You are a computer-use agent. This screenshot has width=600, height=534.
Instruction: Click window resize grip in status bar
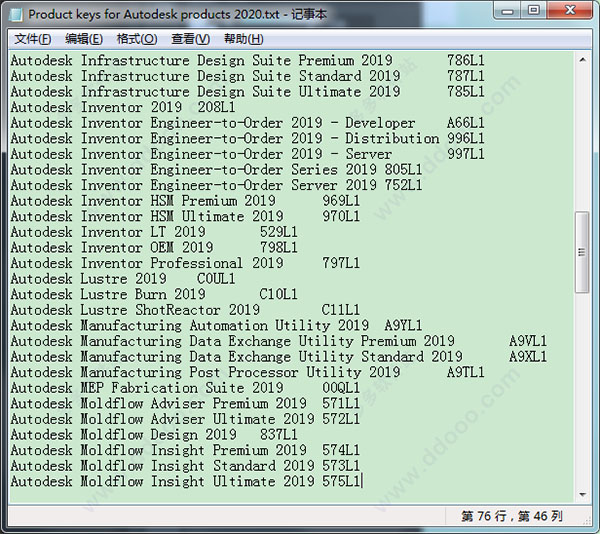[x=587, y=519]
